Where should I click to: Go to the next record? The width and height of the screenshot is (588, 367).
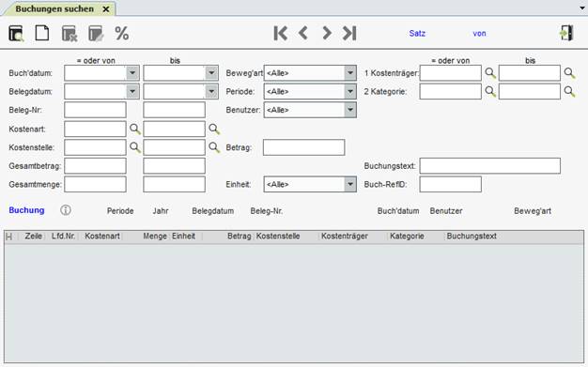tap(327, 34)
